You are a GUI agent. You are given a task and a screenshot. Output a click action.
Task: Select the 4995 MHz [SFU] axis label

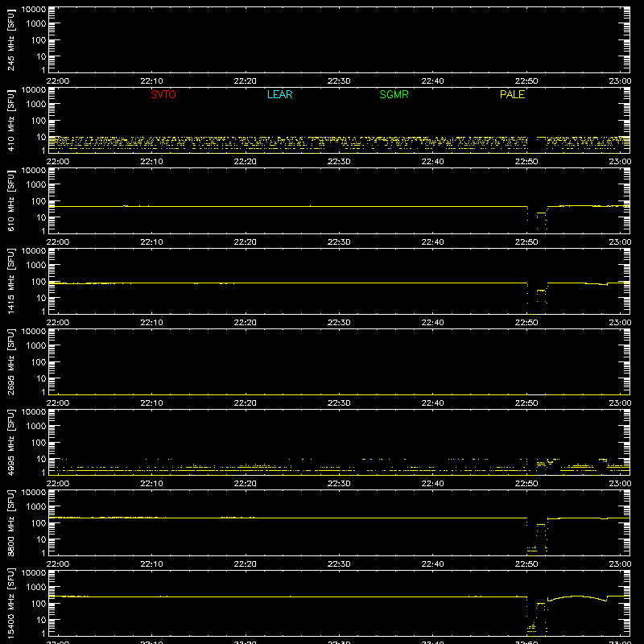pos(10,442)
